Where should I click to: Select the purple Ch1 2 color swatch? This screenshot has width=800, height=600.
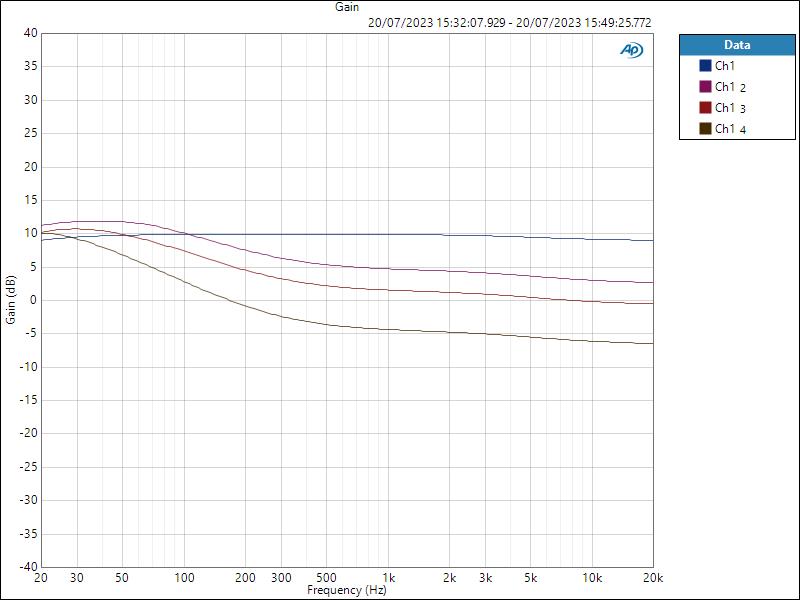pyautogui.click(x=705, y=87)
